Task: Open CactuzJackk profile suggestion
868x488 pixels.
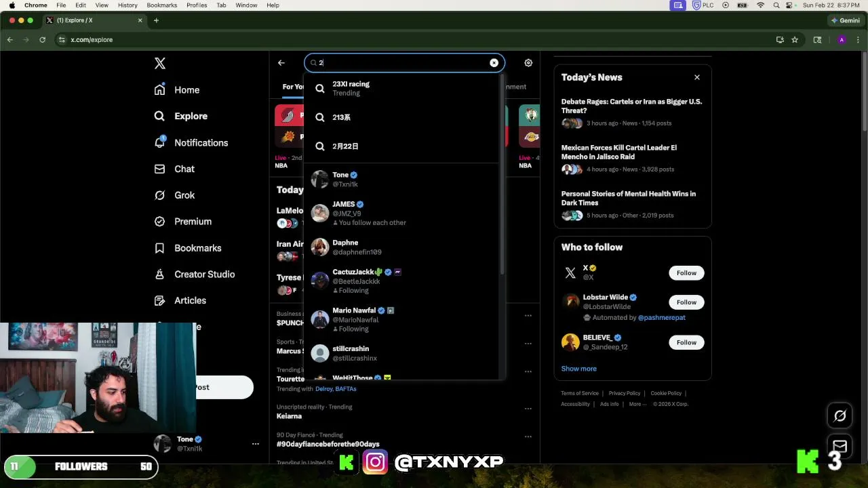Action: point(401,281)
